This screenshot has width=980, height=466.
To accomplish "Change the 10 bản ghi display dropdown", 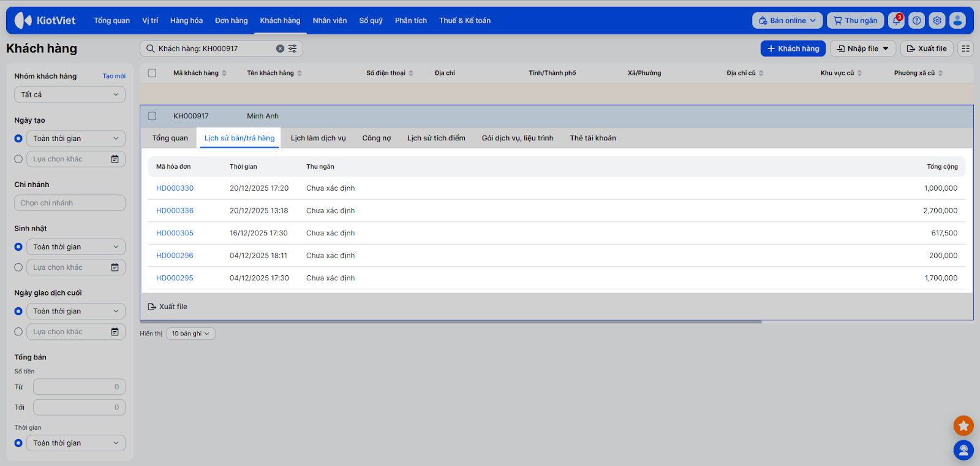I will pos(190,334).
